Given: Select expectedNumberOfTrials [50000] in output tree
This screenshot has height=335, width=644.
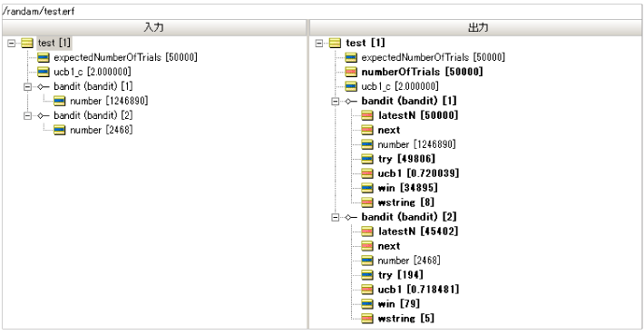Looking at the screenshot, I should click(434, 57).
